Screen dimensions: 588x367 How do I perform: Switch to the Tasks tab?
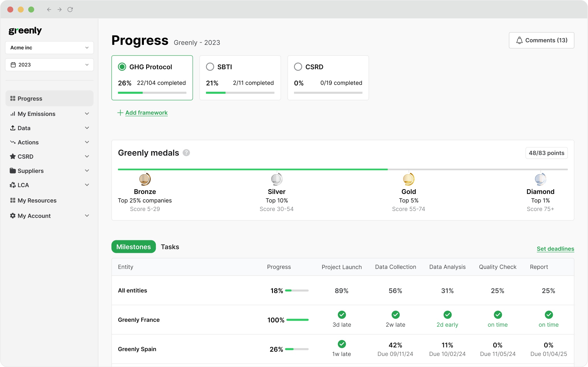170,247
